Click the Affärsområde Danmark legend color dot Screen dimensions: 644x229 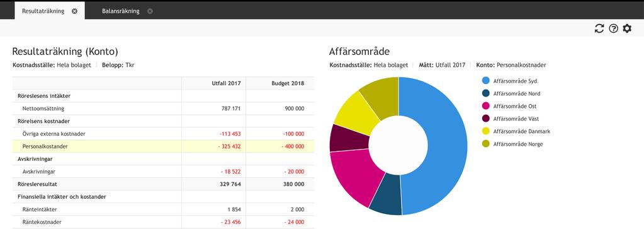[x=486, y=131]
